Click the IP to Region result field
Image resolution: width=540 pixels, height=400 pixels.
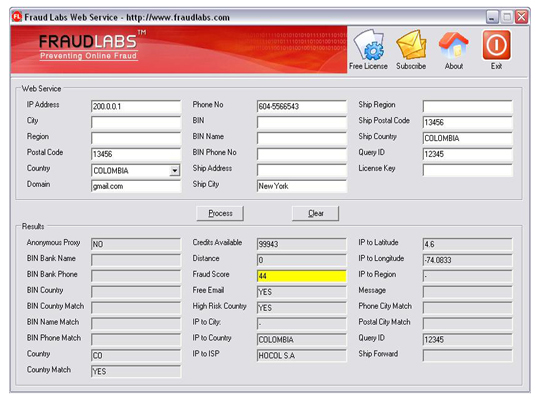coord(467,276)
